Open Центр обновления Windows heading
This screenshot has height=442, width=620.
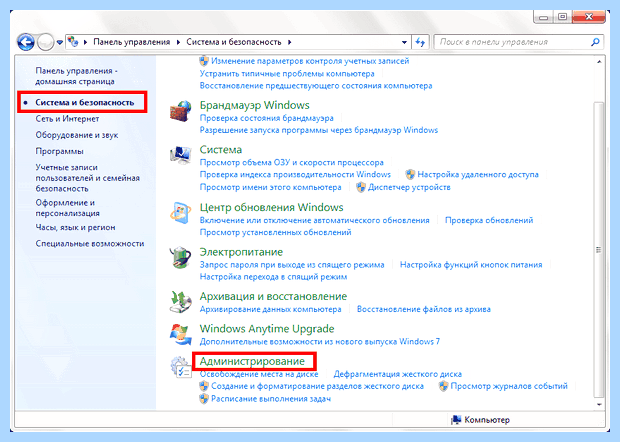pos(271,208)
